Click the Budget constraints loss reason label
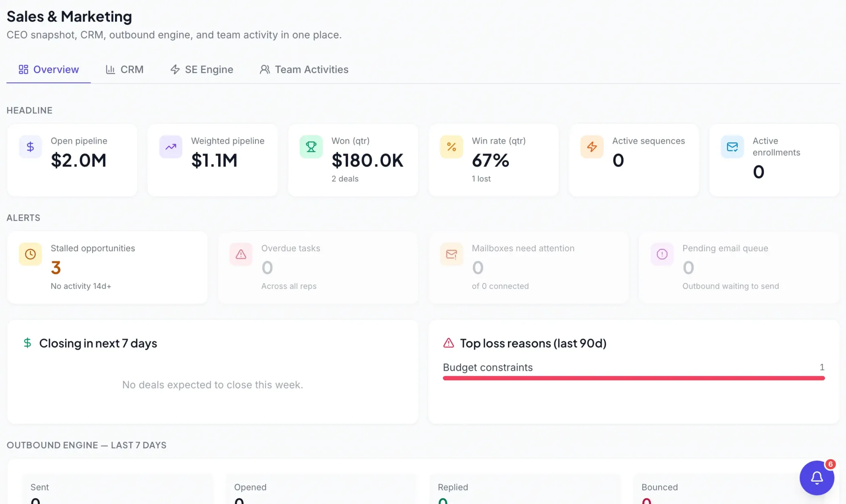The height and width of the screenshot is (504, 846). [488, 367]
